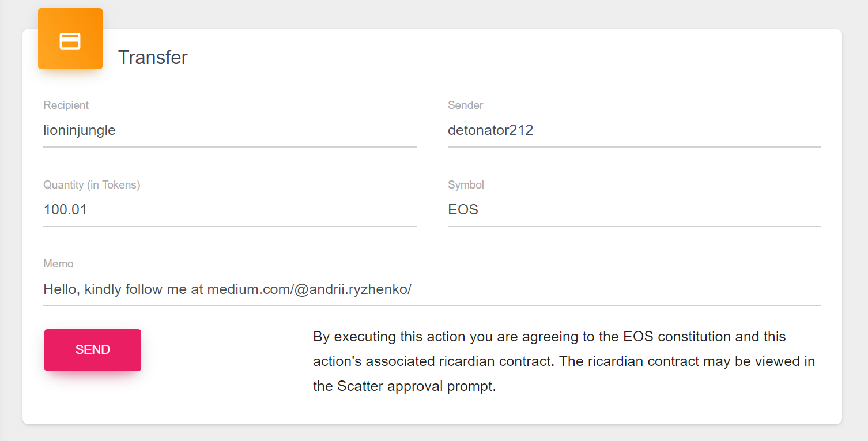Click the Sender field label
Screen dimensions: 868x441
point(465,105)
